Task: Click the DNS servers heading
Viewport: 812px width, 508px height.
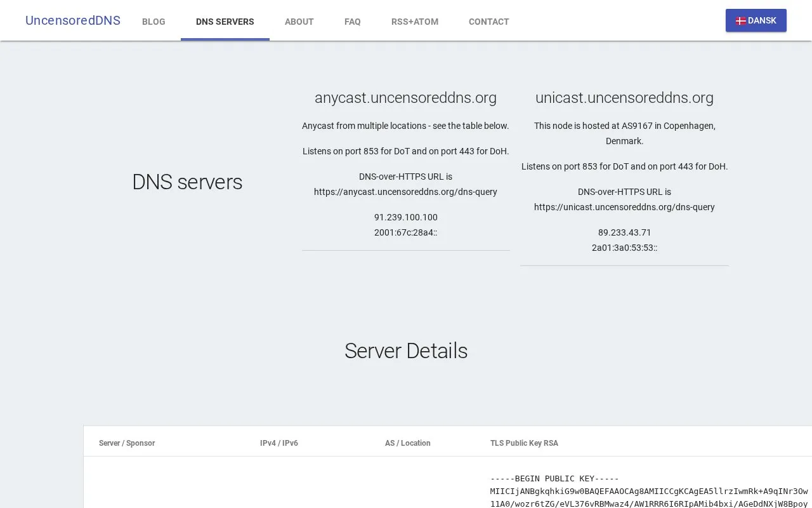Action: tap(187, 182)
